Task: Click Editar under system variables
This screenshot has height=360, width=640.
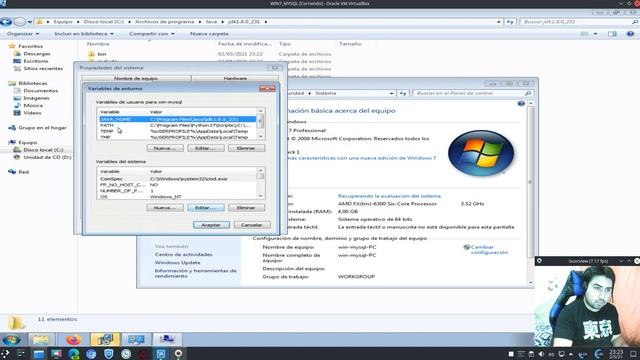Action: [x=205, y=208]
